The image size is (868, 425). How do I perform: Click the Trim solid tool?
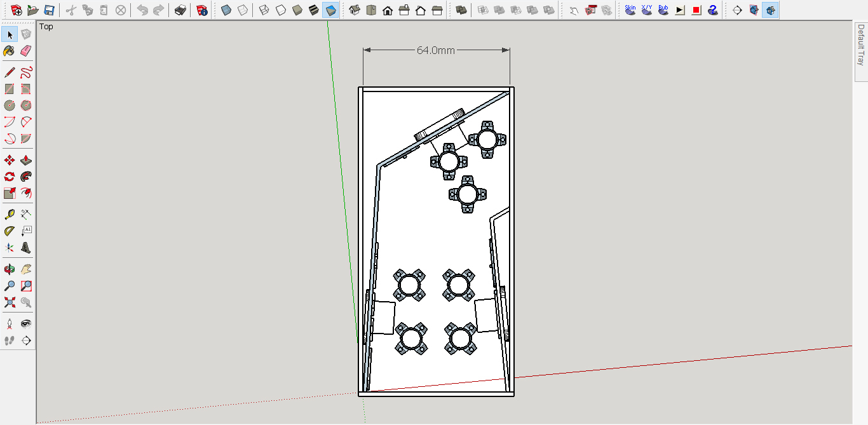pyautogui.click(x=532, y=10)
